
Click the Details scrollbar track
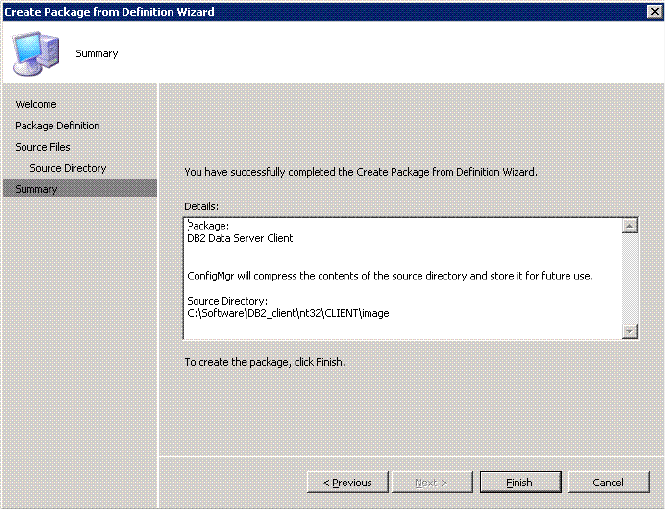pyautogui.click(x=629, y=280)
